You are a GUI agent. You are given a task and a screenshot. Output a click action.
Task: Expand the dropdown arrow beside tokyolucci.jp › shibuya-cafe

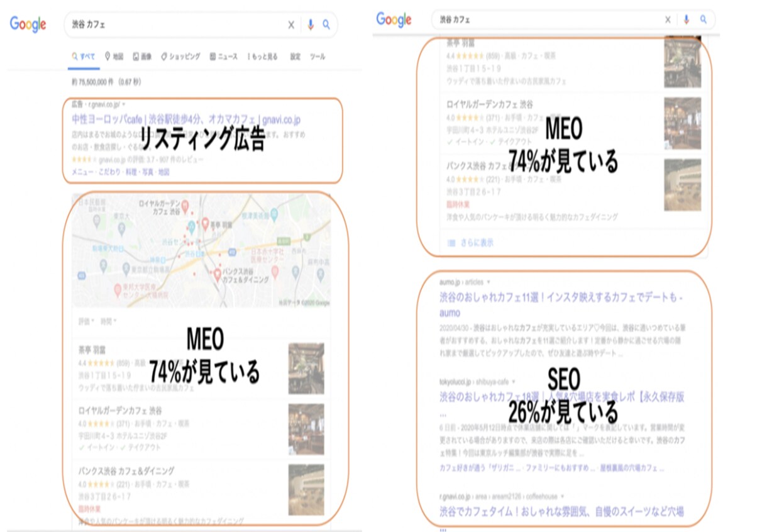(514, 382)
